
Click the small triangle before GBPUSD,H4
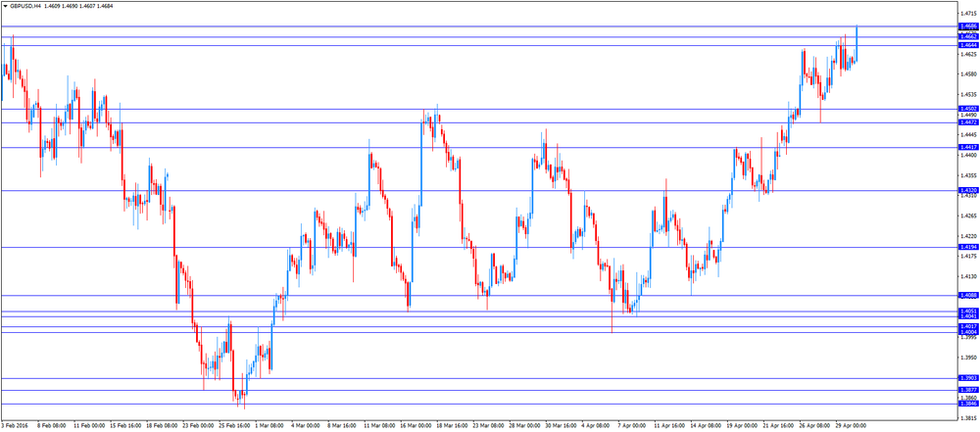click(x=5, y=5)
